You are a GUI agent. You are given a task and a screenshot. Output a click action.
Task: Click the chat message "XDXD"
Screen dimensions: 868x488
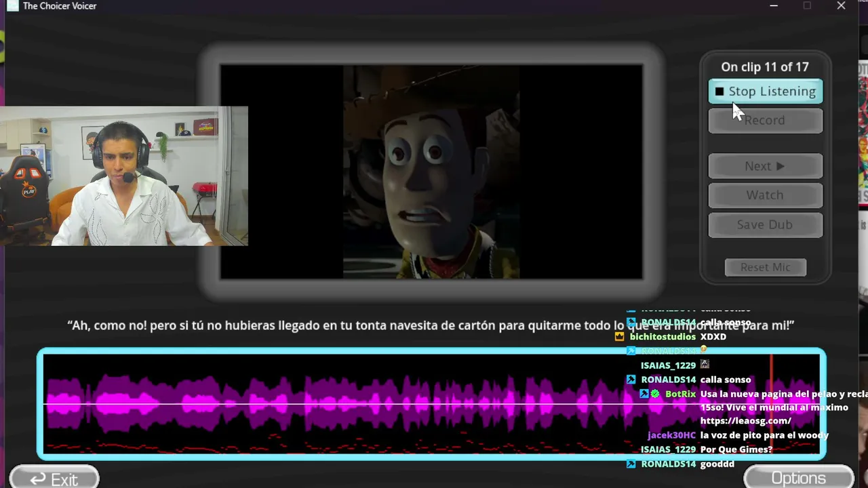713,337
